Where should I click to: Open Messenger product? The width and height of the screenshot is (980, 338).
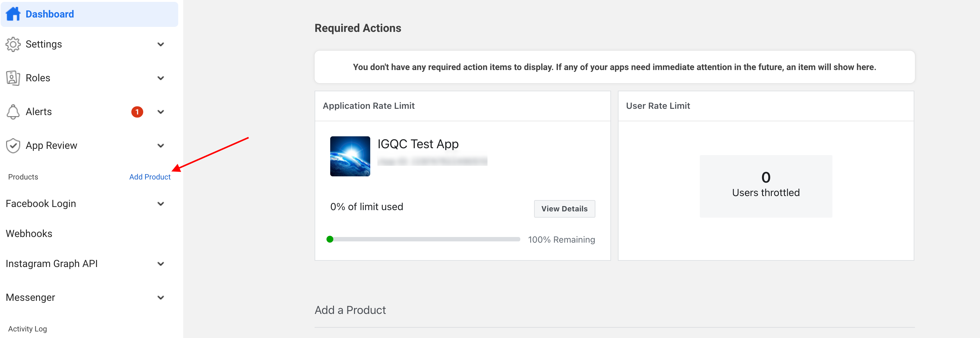point(30,298)
